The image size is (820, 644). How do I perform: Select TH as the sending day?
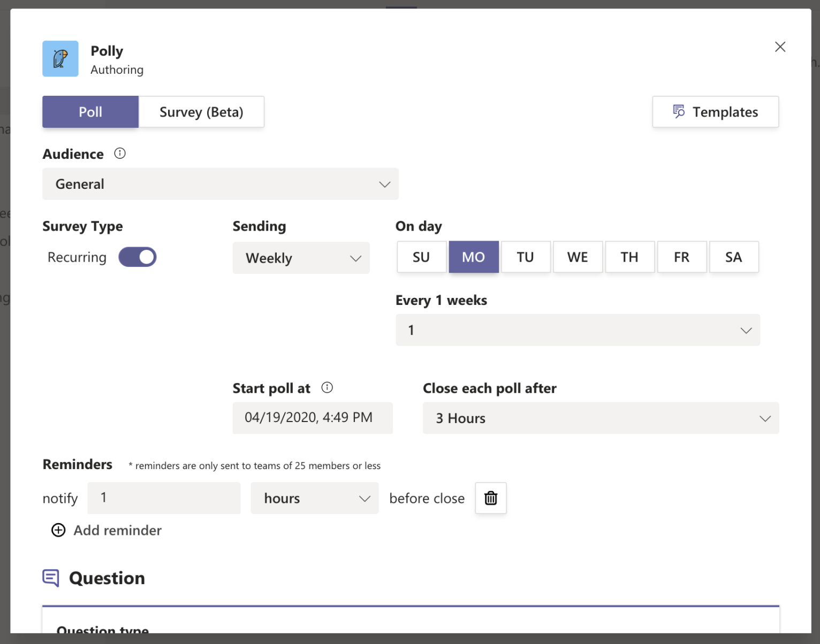(629, 257)
